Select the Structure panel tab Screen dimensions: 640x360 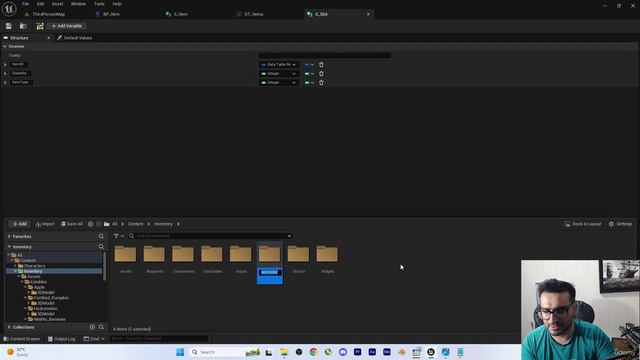(x=19, y=38)
